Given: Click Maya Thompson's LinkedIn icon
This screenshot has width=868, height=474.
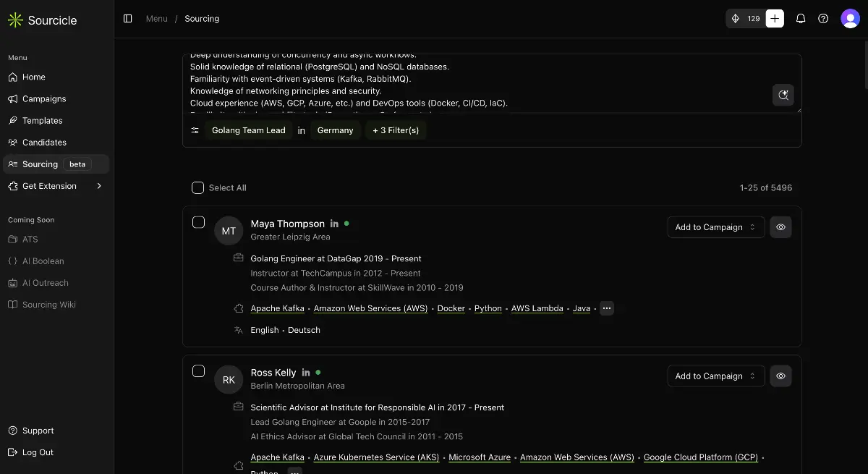Looking at the screenshot, I should coord(333,224).
